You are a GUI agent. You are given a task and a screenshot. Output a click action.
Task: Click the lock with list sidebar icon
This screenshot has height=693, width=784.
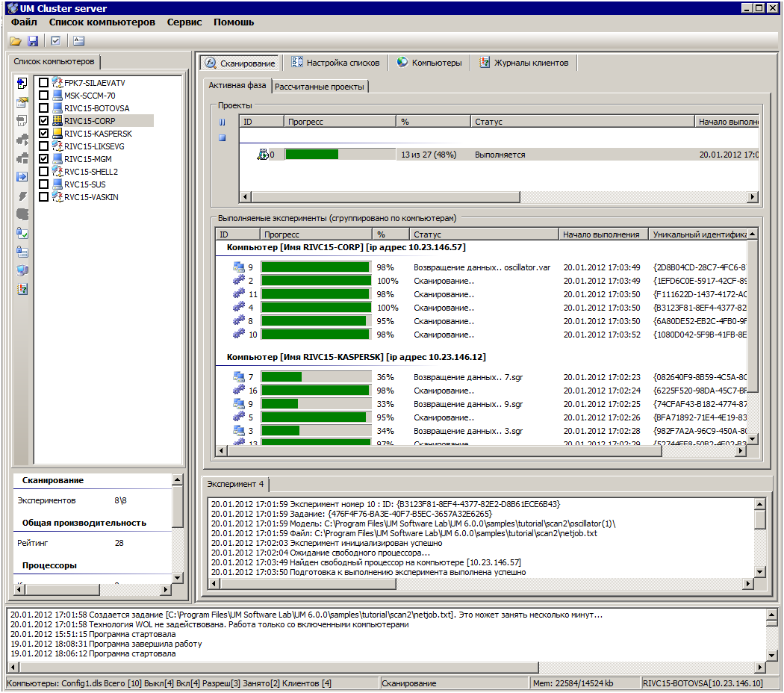click(22, 252)
